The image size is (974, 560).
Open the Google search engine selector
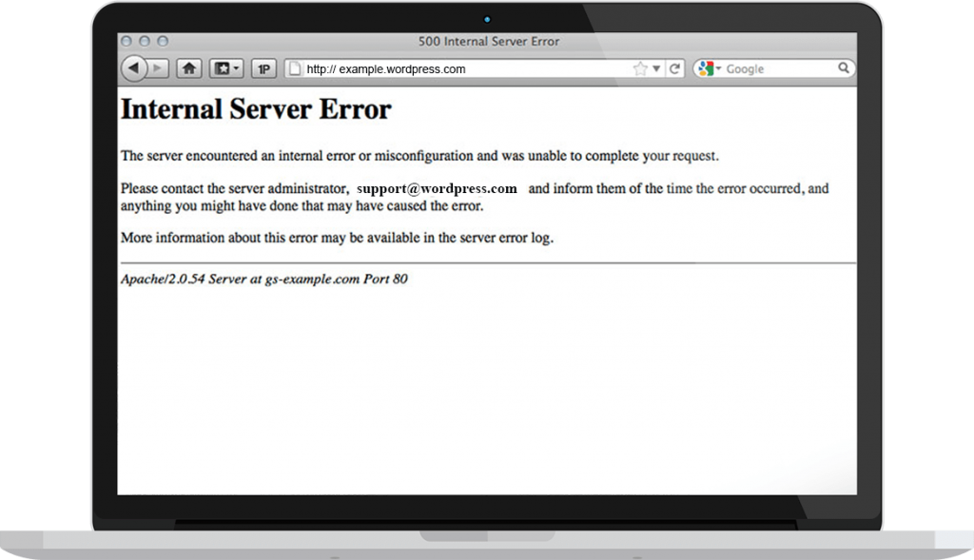click(x=708, y=68)
